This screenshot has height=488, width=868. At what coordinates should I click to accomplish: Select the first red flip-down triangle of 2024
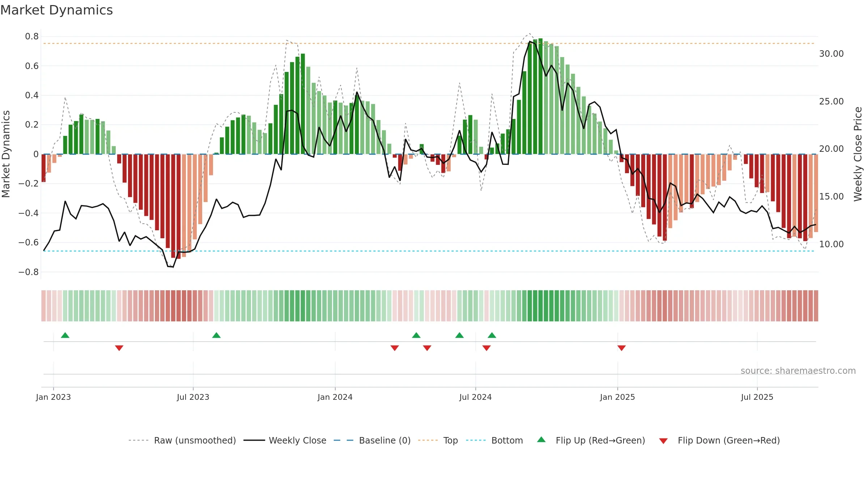pyautogui.click(x=395, y=348)
